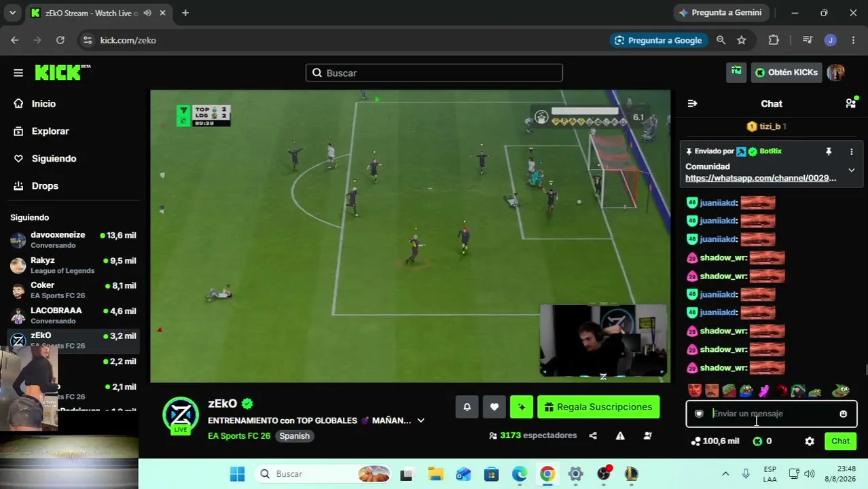This screenshot has height=489, width=868.
Task: Open EA Sports FC 26 category link
Action: pos(239,436)
